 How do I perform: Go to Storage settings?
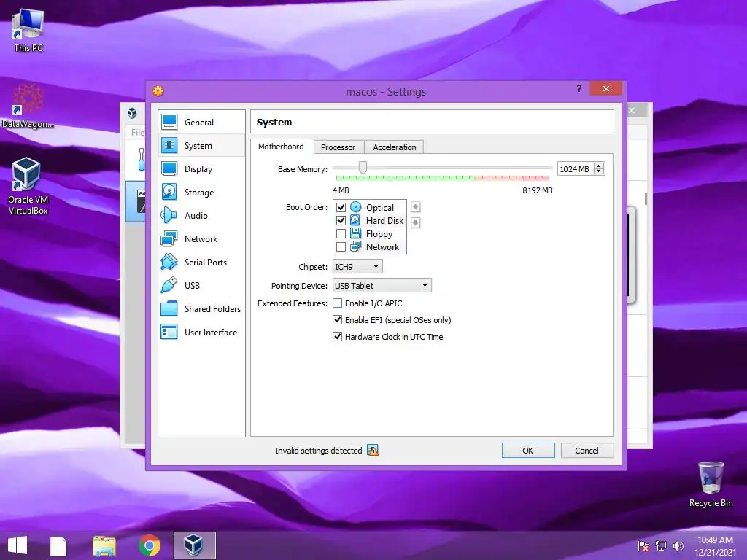pos(201,192)
